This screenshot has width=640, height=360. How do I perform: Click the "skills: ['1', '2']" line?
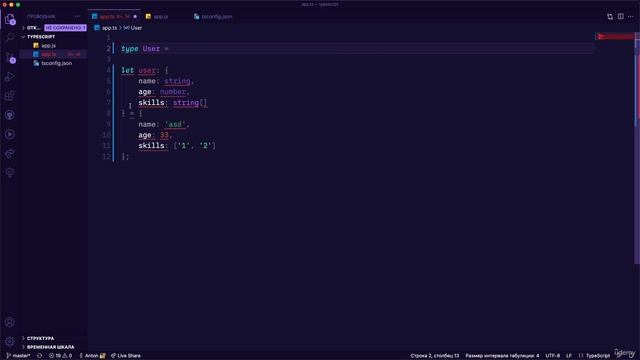177,146
